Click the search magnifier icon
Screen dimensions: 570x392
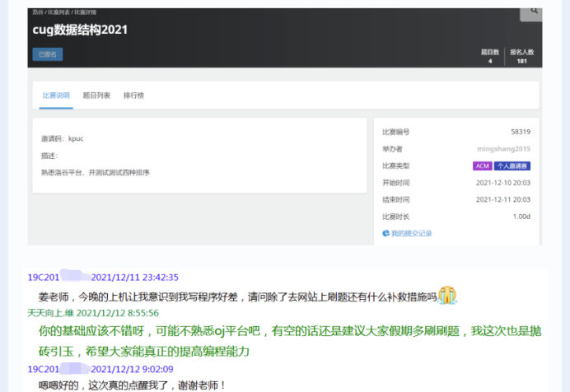click(x=534, y=12)
